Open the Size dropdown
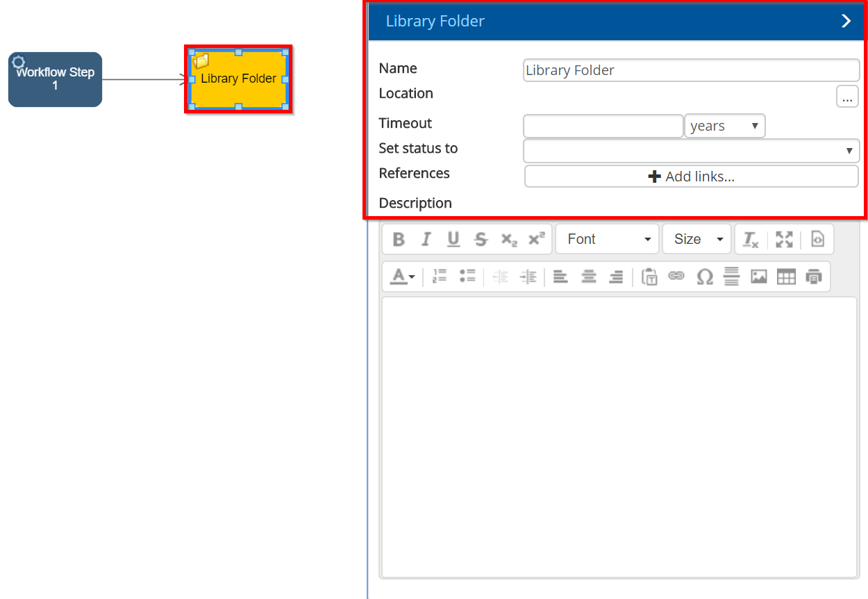868x599 pixels. (x=696, y=239)
